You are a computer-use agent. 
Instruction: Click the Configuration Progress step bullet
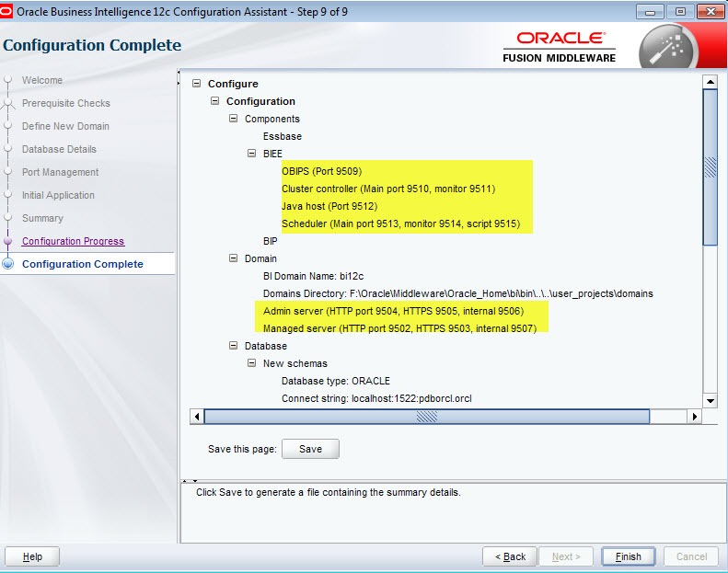[x=7, y=241]
